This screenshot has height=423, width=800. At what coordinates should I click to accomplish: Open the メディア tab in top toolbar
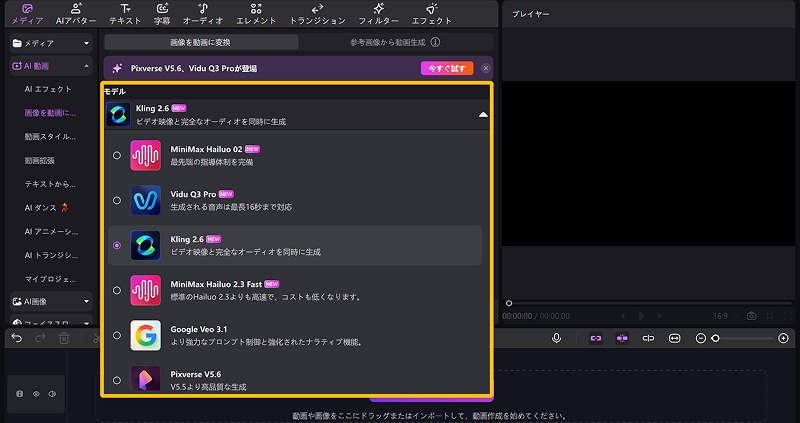coord(27,14)
